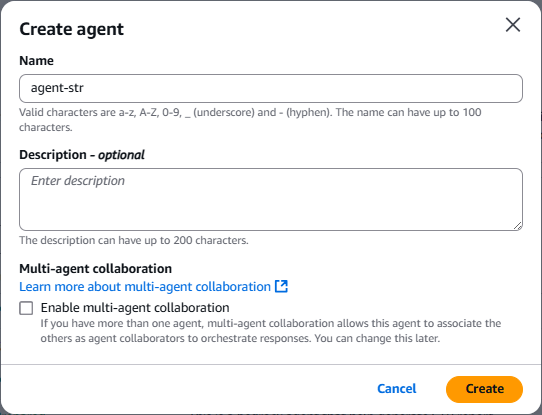
Task: Focus the Name input containing agent-str
Action: click(x=271, y=88)
